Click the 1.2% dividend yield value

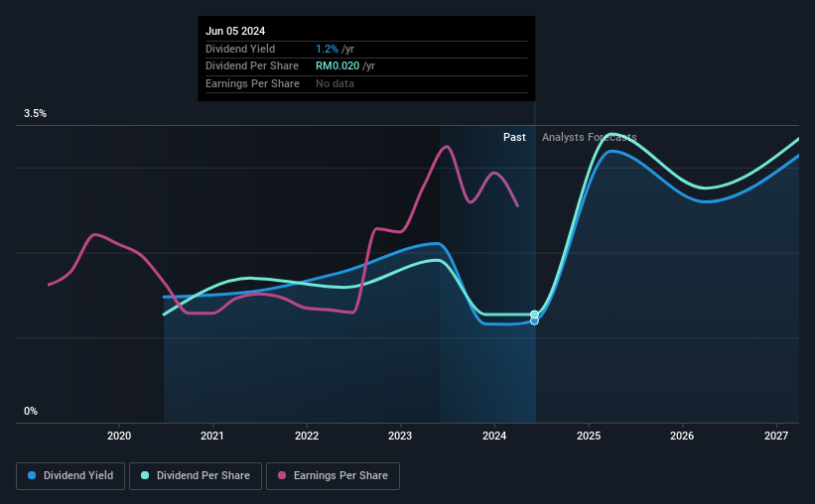pyautogui.click(x=327, y=49)
